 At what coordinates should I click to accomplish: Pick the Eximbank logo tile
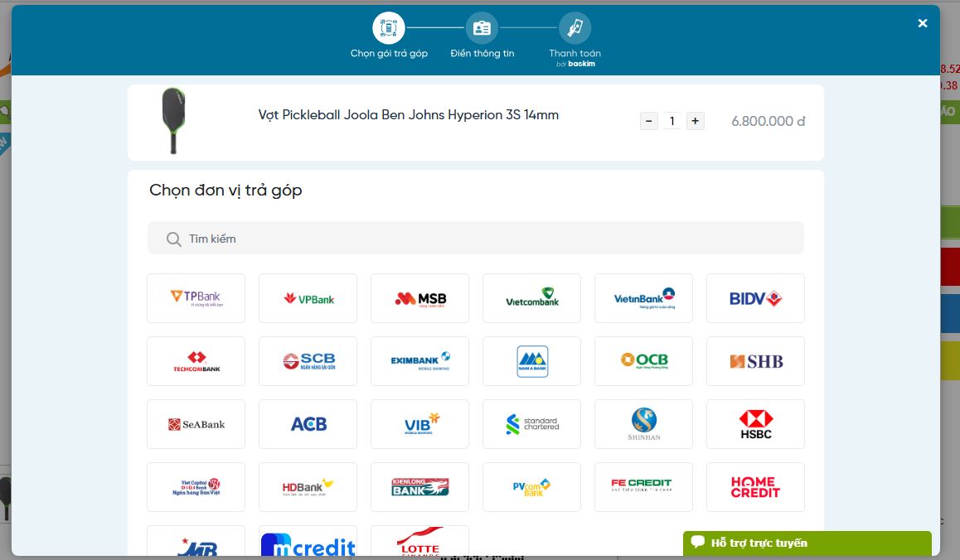point(420,361)
